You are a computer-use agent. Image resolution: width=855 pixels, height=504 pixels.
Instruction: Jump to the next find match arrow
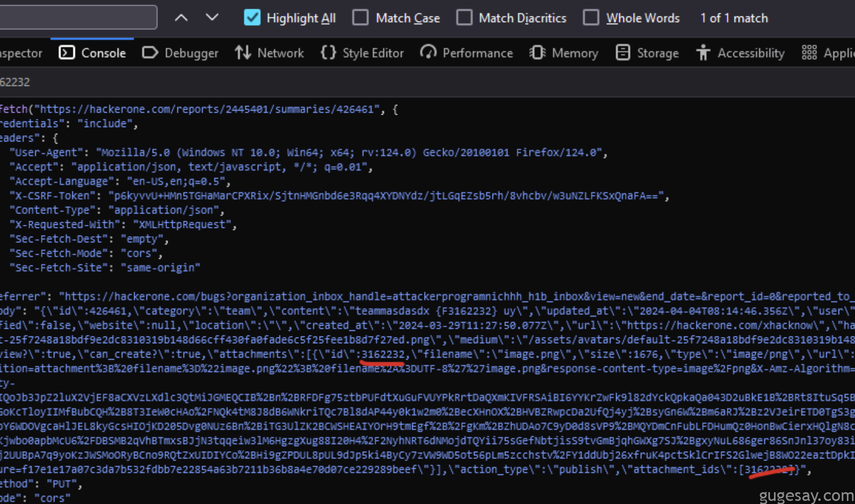click(x=212, y=18)
